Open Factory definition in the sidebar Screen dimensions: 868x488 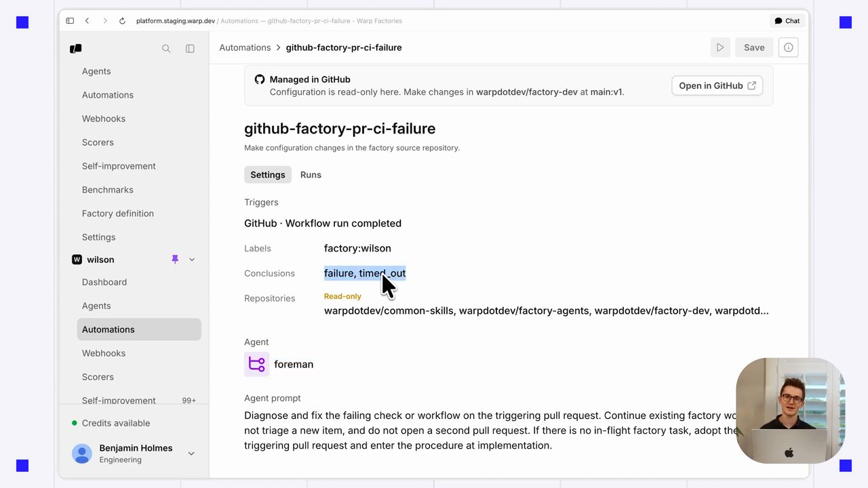tap(118, 213)
